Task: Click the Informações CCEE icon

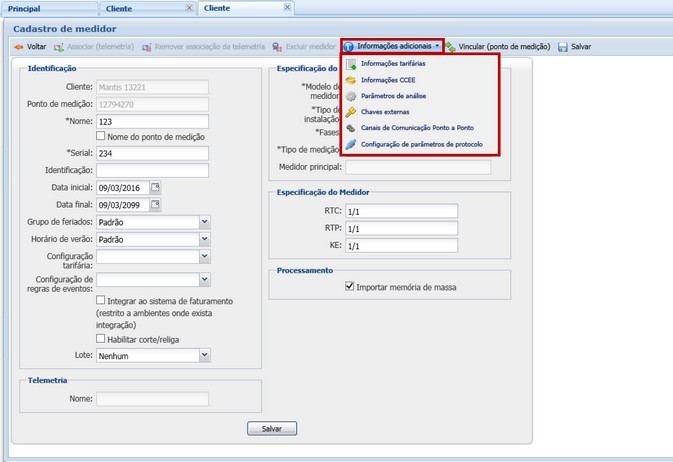Action: [350, 80]
